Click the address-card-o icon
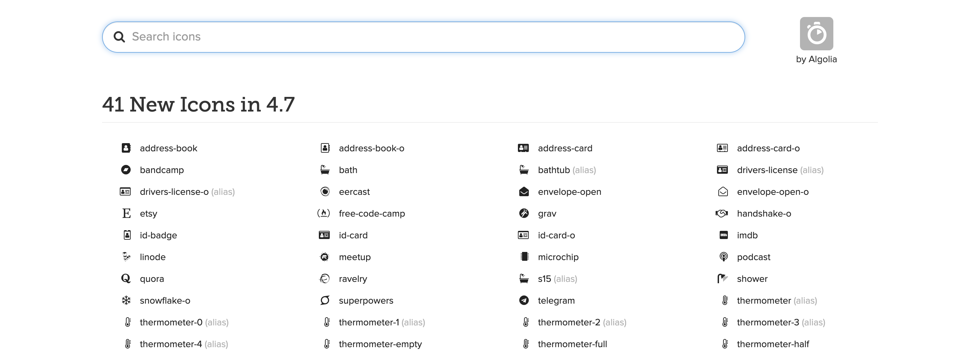 pos(722,148)
